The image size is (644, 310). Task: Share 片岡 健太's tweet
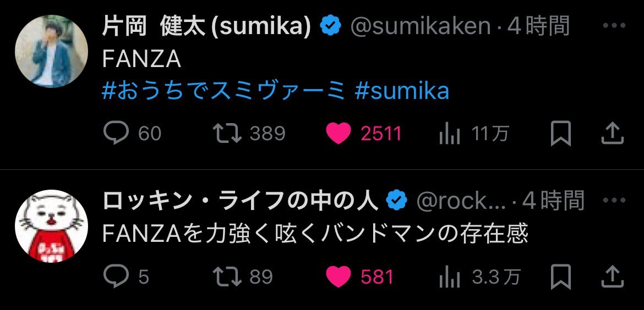coord(614,133)
